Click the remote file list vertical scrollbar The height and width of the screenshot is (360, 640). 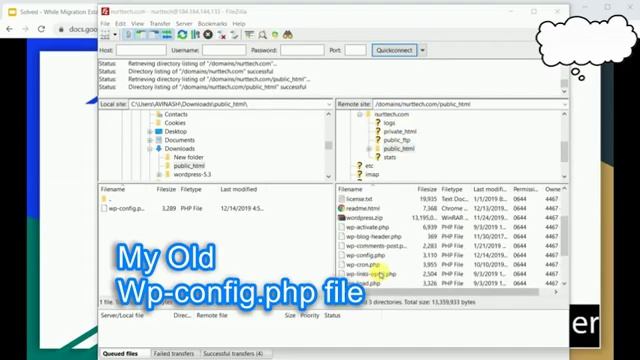click(x=564, y=237)
